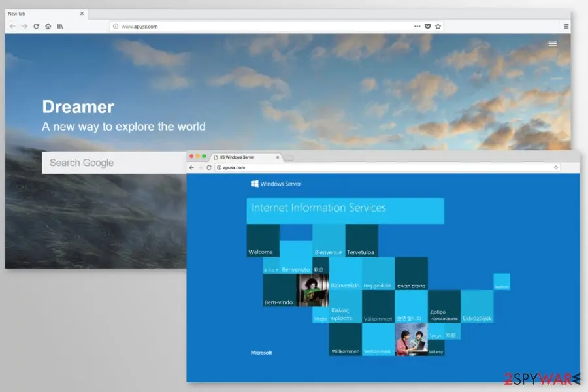The image size is (588, 392).
Task: Click the Bem-vindo tile
Action: 280,290
